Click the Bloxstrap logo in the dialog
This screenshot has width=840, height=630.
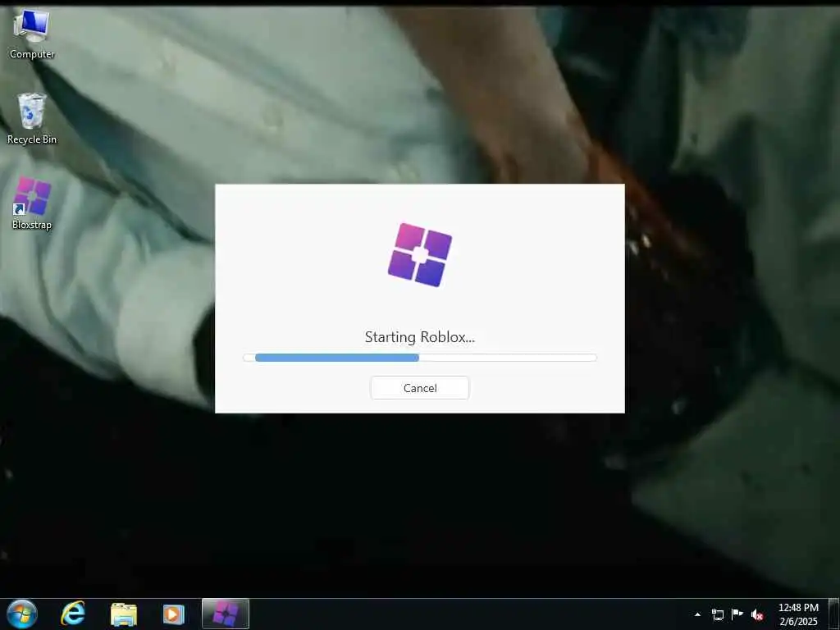click(419, 254)
